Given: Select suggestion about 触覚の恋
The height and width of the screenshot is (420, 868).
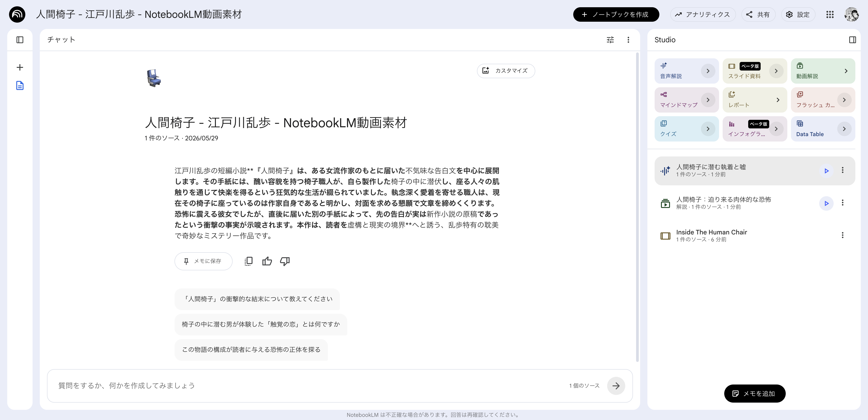Looking at the screenshot, I should [261, 324].
